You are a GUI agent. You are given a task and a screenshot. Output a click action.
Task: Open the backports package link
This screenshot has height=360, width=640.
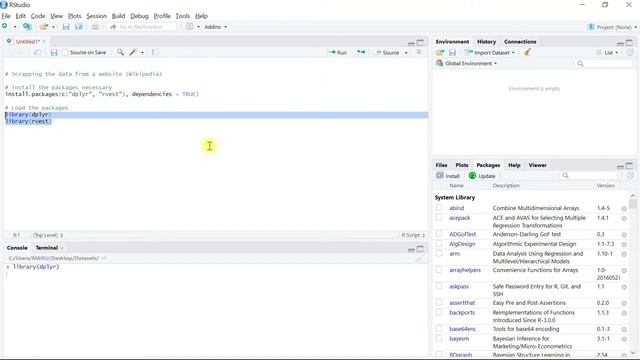coord(462,312)
